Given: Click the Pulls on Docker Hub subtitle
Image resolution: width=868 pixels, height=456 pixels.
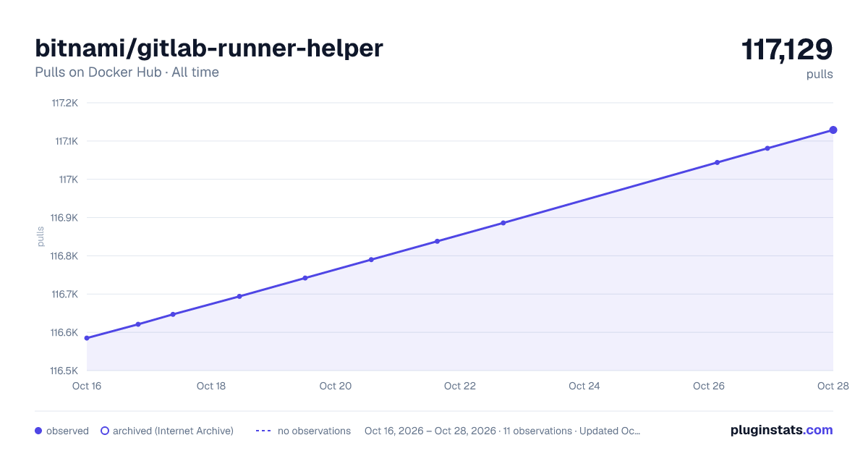Looking at the screenshot, I should point(127,72).
